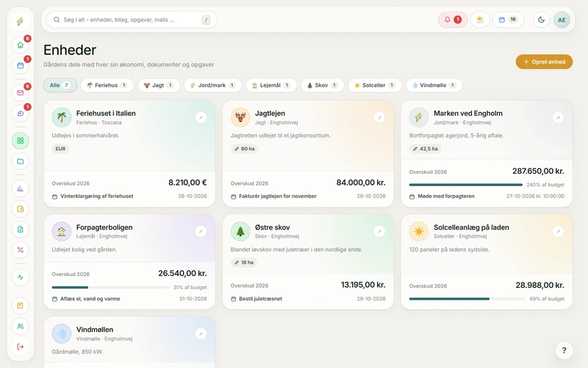The height and width of the screenshot is (368, 588).
Task: Open the mail icon in the sidebar
Action: point(21,93)
